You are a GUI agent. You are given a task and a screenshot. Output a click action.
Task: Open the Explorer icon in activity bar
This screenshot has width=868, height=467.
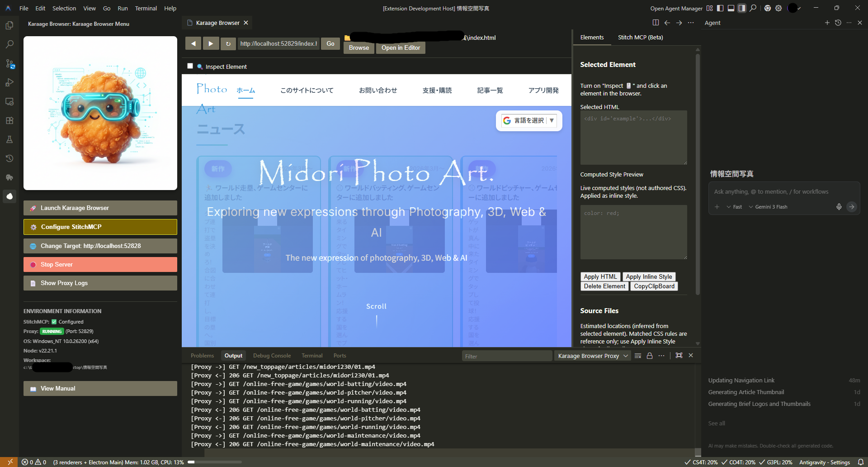(x=9, y=25)
